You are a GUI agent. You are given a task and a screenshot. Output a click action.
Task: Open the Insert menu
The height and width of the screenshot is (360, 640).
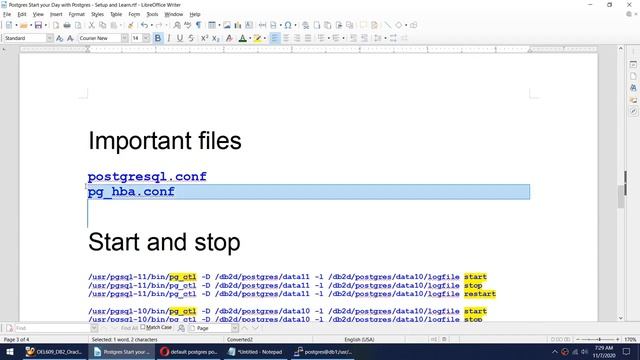pos(56,14)
